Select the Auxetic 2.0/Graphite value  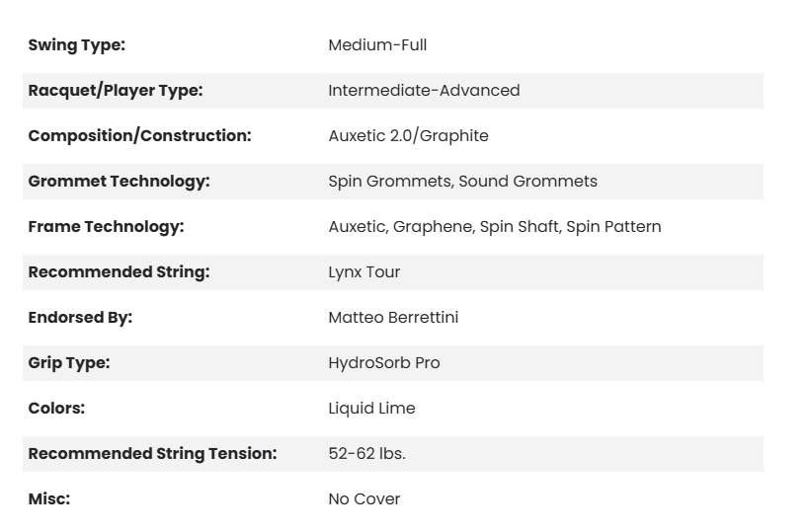408,136
